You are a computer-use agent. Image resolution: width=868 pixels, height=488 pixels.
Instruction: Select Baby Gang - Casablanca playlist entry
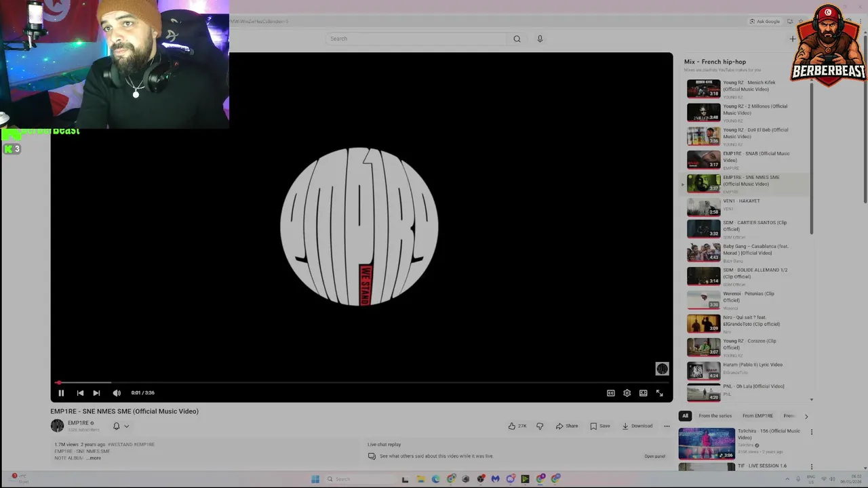point(746,253)
